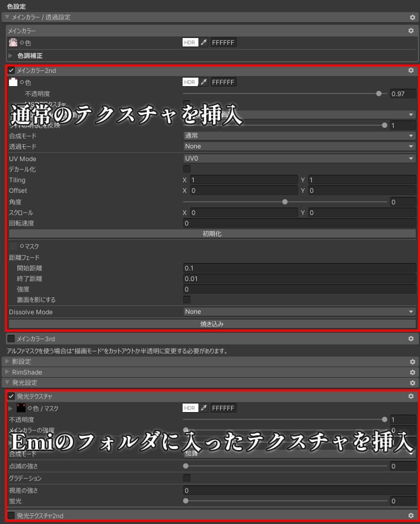
Task: Click the Offset Y field
Action: click(x=362, y=191)
